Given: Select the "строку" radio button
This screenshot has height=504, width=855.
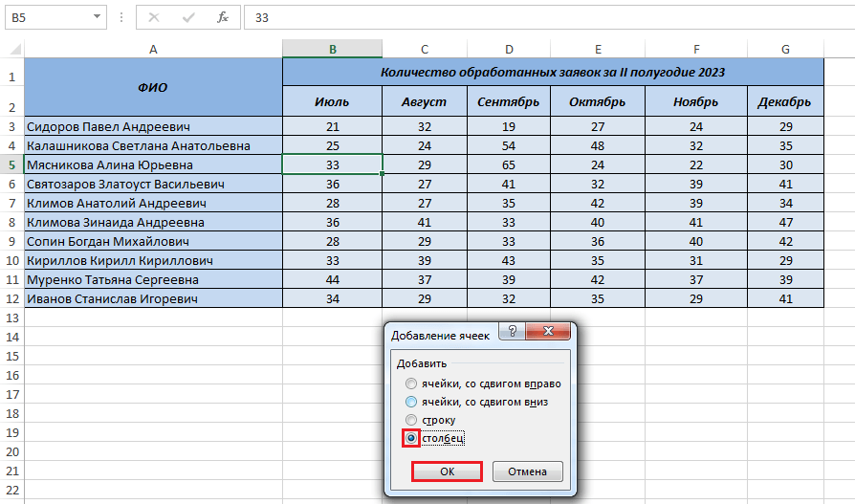Looking at the screenshot, I should pos(411,420).
